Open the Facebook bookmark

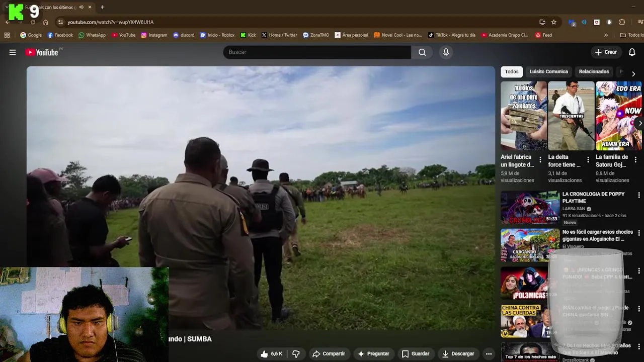click(60, 35)
